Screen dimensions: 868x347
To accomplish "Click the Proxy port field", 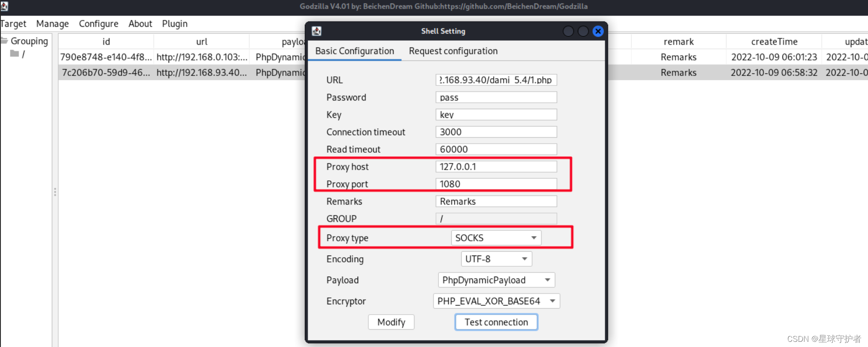I will pos(496,184).
